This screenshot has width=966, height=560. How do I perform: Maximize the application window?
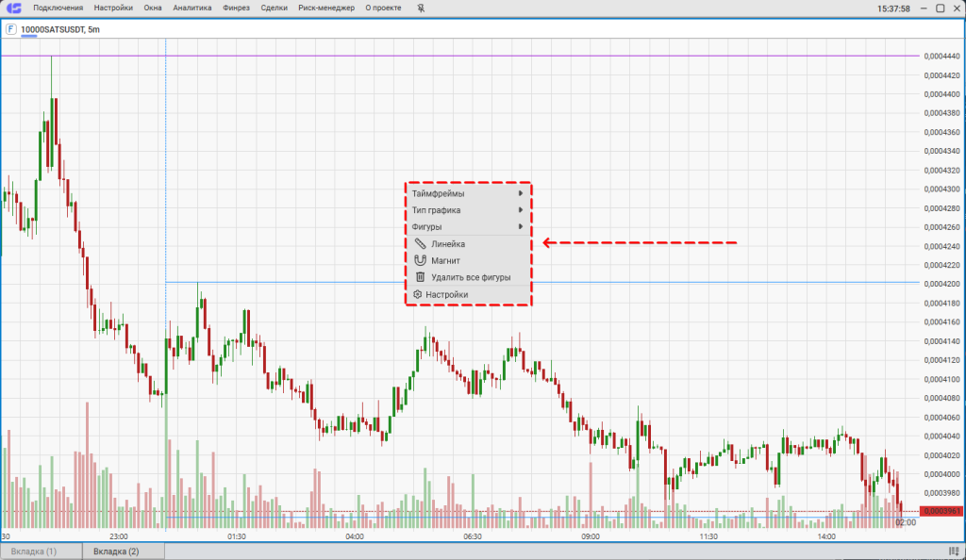tap(941, 8)
